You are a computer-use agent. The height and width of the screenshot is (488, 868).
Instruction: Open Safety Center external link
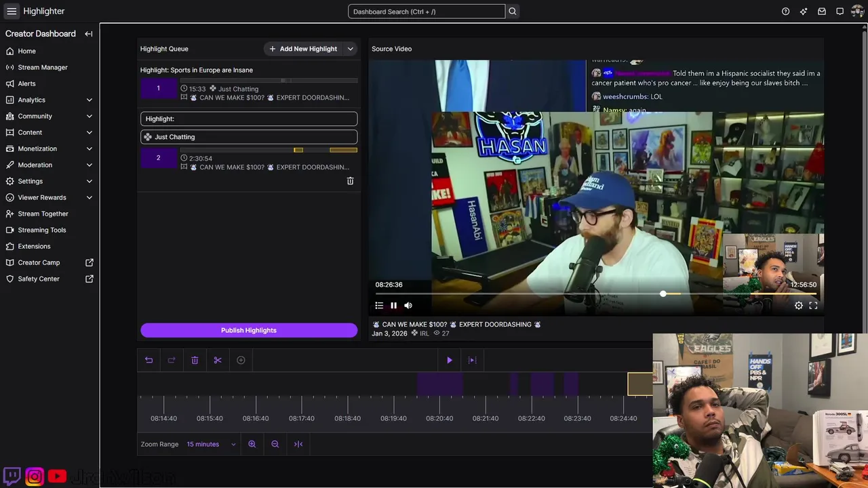pos(50,279)
